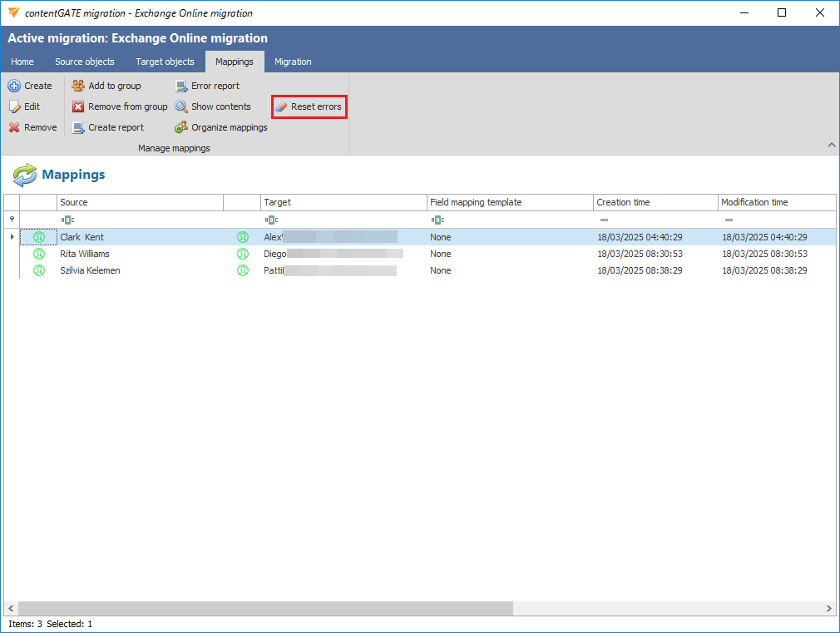
Task: Click Show contents magnifier icon
Action: tap(181, 106)
